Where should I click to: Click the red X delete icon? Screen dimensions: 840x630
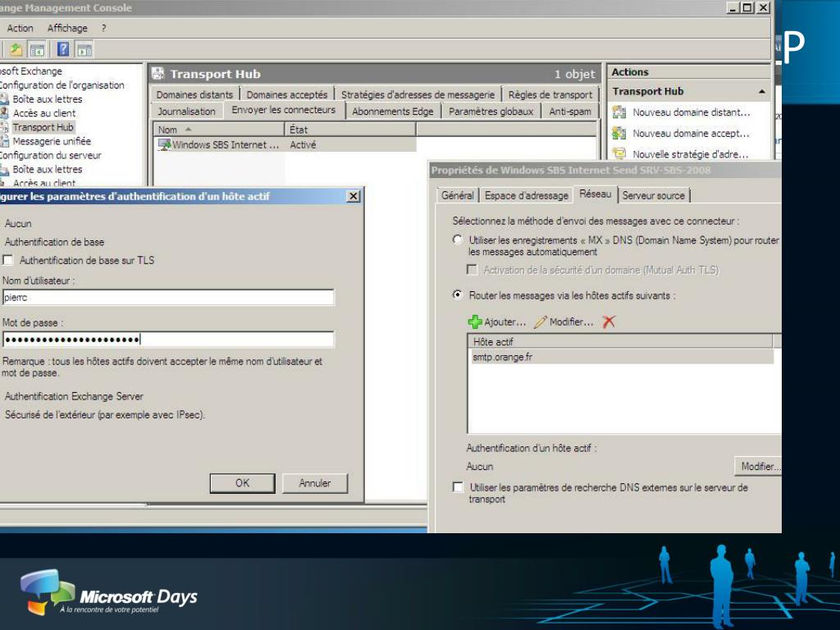point(609,322)
